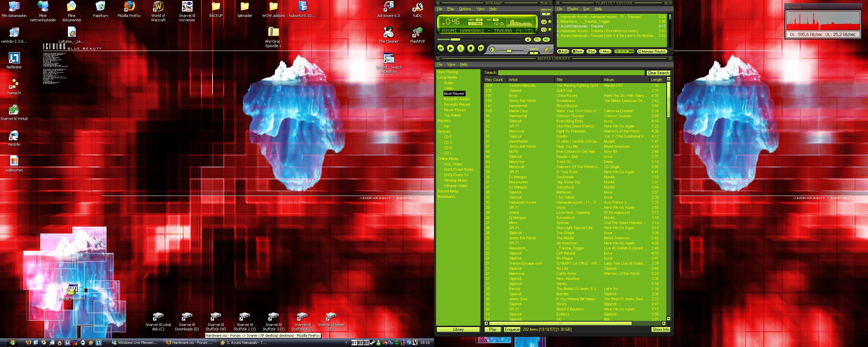Click Sel button in Playlist Editor
This screenshot has width=868, height=347.
pos(591,52)
